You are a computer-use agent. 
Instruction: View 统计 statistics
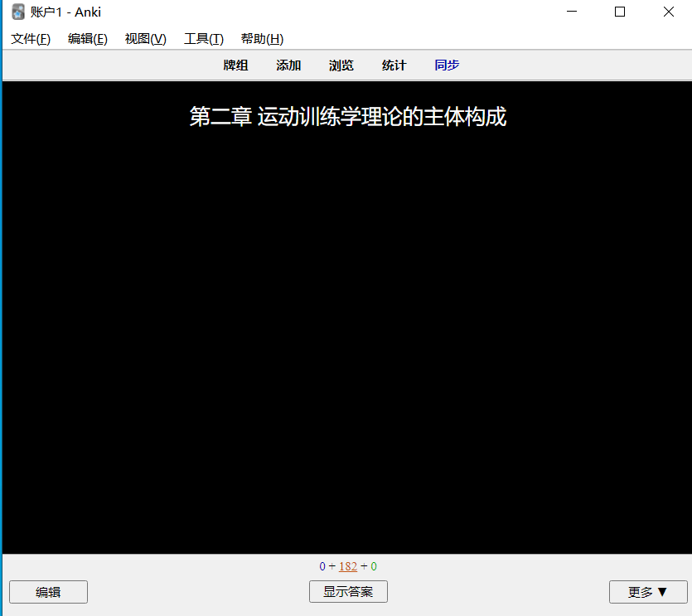coord(394,65)
